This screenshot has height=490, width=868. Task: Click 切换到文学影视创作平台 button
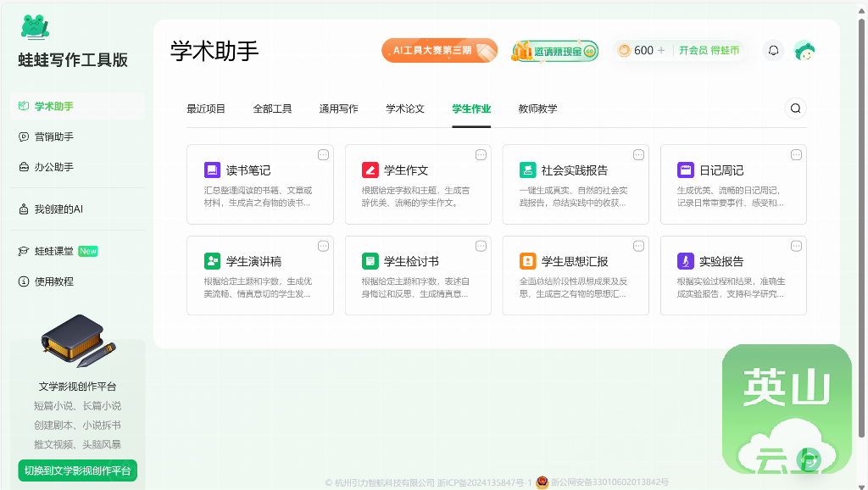tap(77, 471)
